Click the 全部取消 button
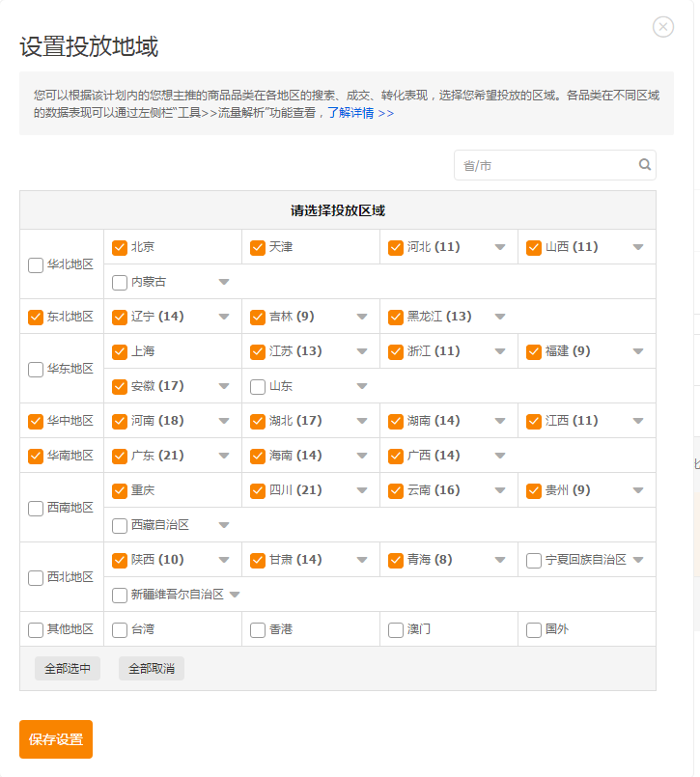 (x=152, y=669)
